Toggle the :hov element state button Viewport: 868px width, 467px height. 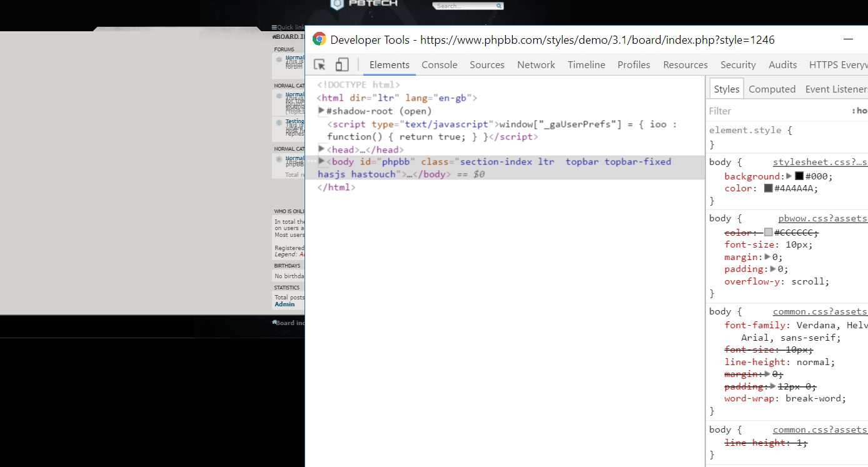860,111
